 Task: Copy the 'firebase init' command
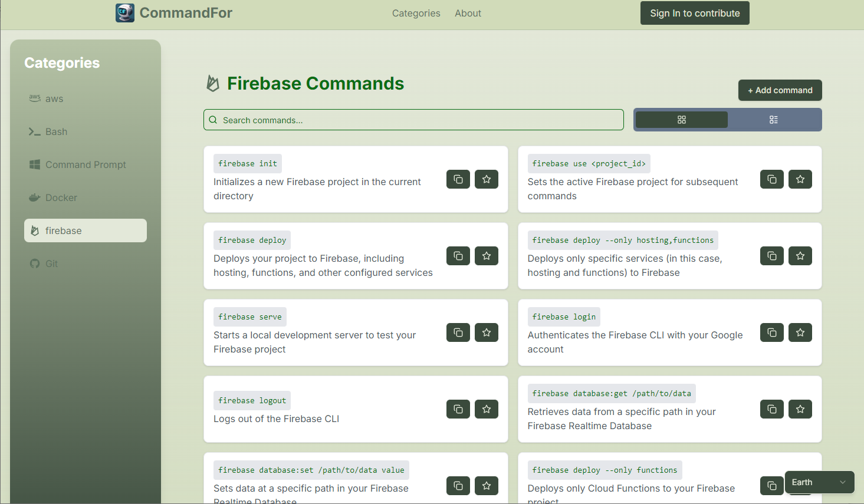(x=458, y=179)
